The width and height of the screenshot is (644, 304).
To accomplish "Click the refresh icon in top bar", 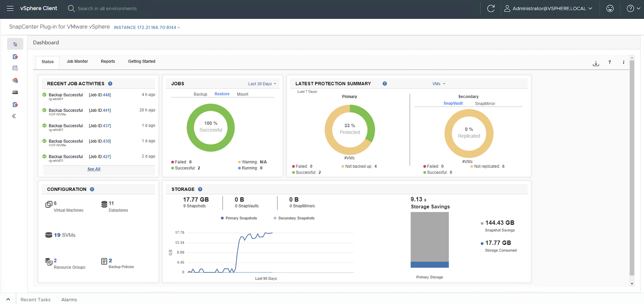I will [491, 9].
